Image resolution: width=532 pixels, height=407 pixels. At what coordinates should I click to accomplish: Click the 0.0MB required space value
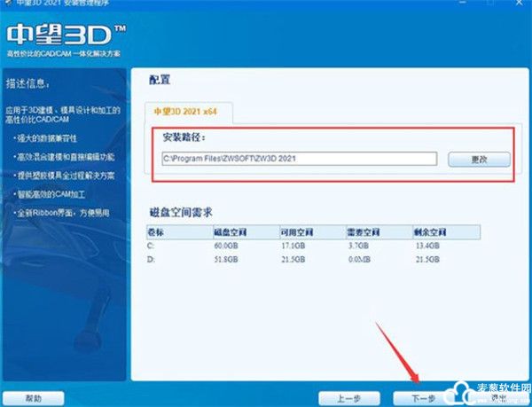click(359, 260)
